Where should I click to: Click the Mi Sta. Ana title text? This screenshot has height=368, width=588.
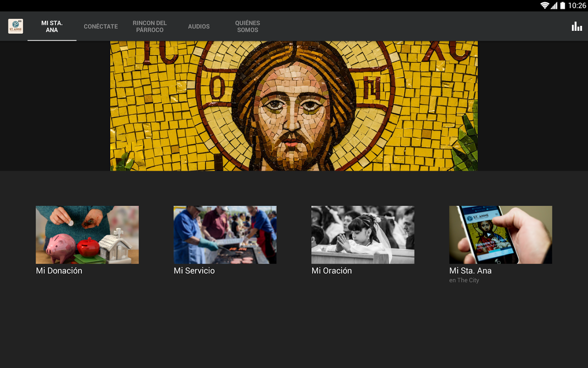click(470, 271)
